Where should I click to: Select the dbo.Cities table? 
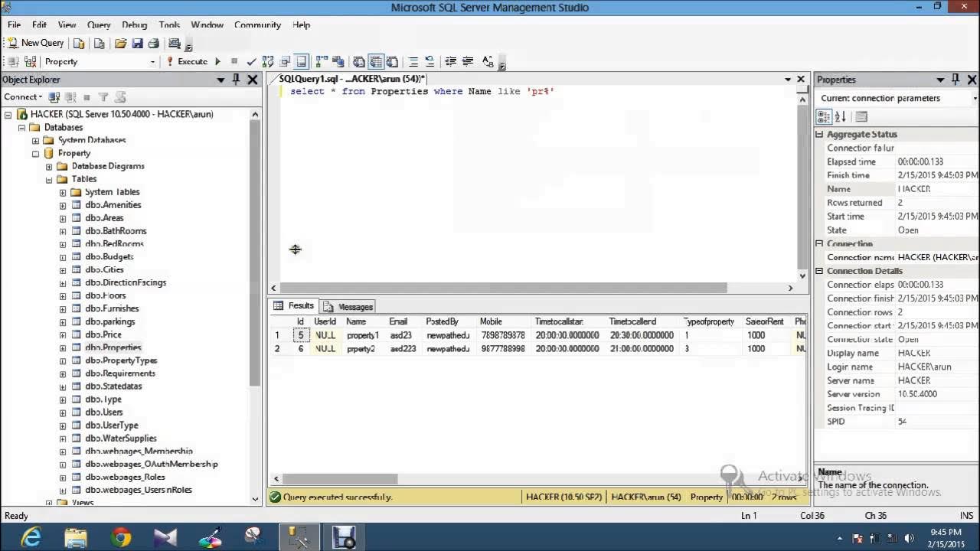pyautogui.click(x=104, y=269)
